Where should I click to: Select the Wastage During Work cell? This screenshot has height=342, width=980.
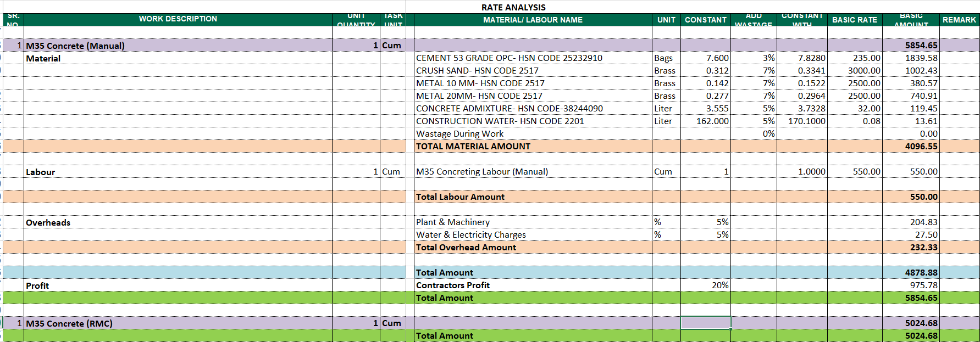tap(533, 134)
